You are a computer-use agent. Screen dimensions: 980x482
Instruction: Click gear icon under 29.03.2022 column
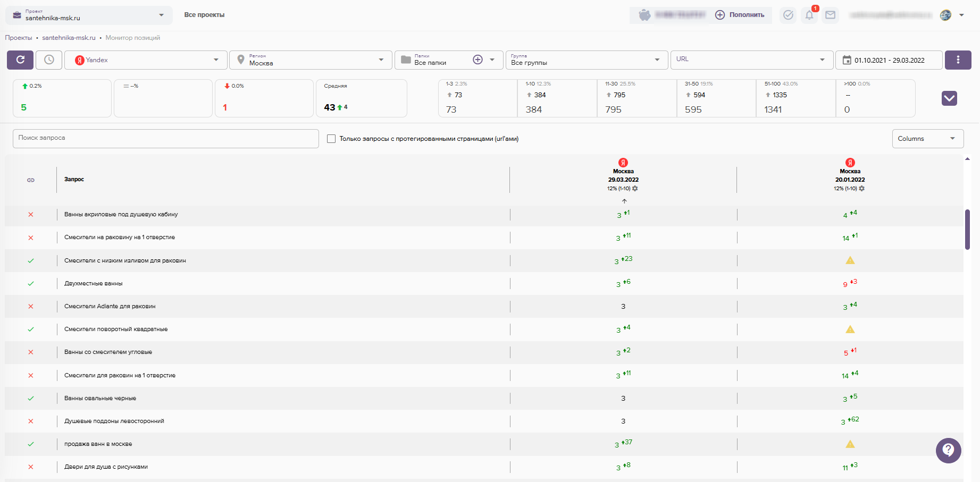[x=635, y=189]
